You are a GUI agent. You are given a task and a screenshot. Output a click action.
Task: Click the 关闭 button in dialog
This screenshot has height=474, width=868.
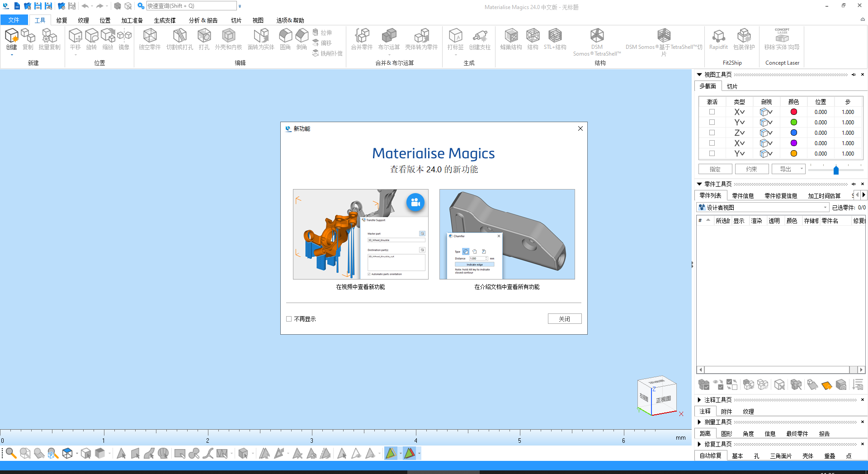(564, 319)
